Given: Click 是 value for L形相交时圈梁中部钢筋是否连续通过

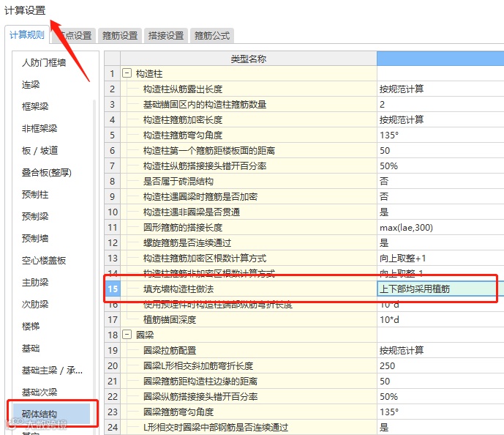Looking at the screenshot, I should [x=440, y=427].
